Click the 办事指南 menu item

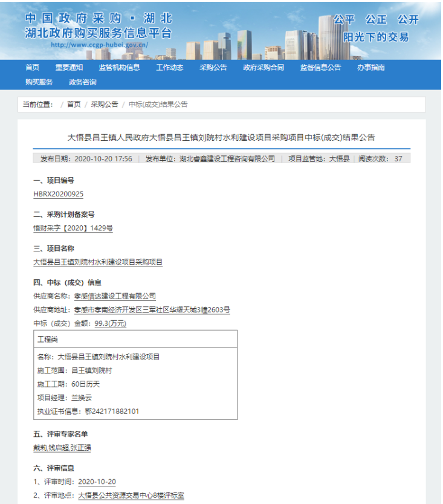(370, 68)
